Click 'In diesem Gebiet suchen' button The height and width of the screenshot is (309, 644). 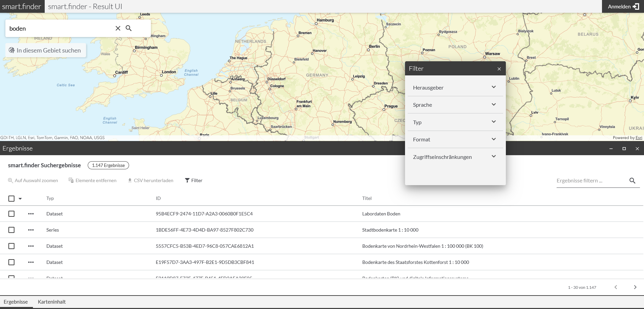point(46,50)
